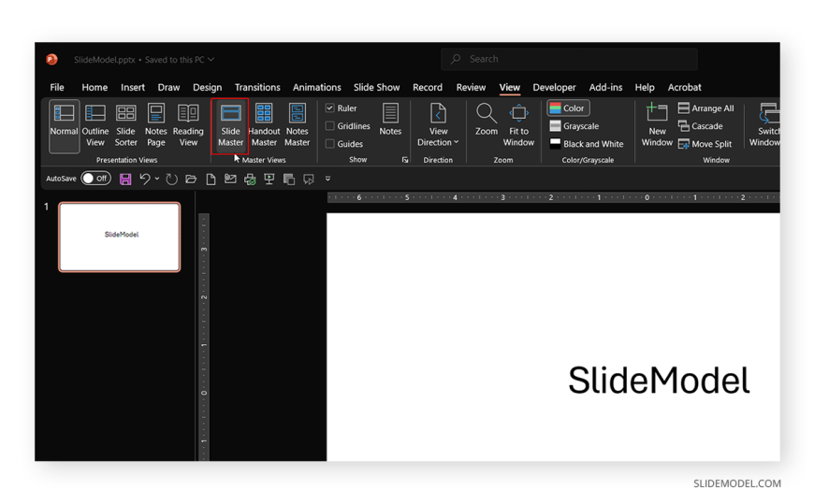
Task: Open Slide Master view
Action: pos(230,126)
